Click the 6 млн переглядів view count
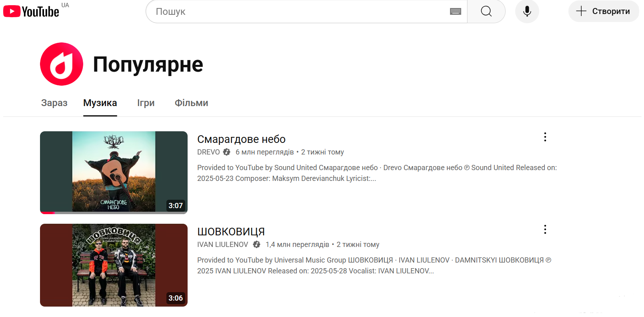 [x=264, y=152]
